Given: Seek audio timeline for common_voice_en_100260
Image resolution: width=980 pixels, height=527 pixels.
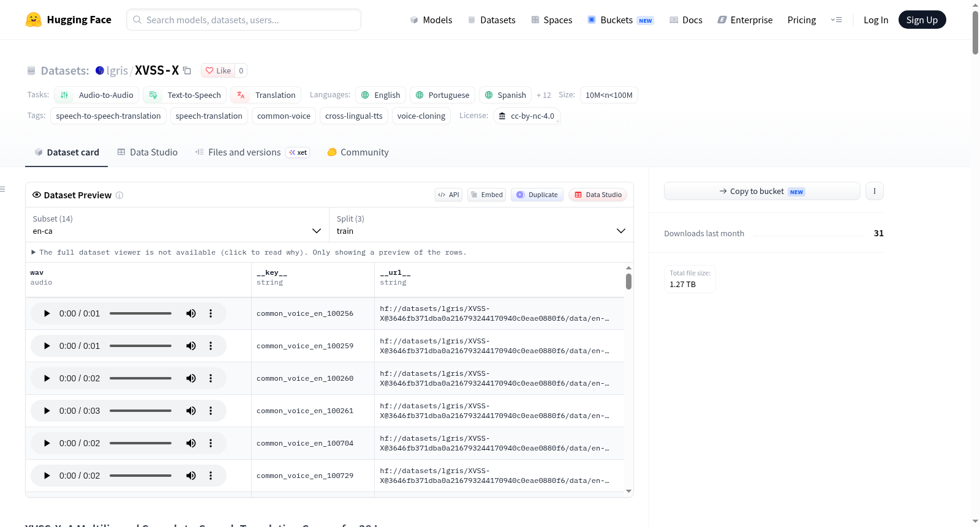Looking at the screenshot, I should tap(140, 378).
